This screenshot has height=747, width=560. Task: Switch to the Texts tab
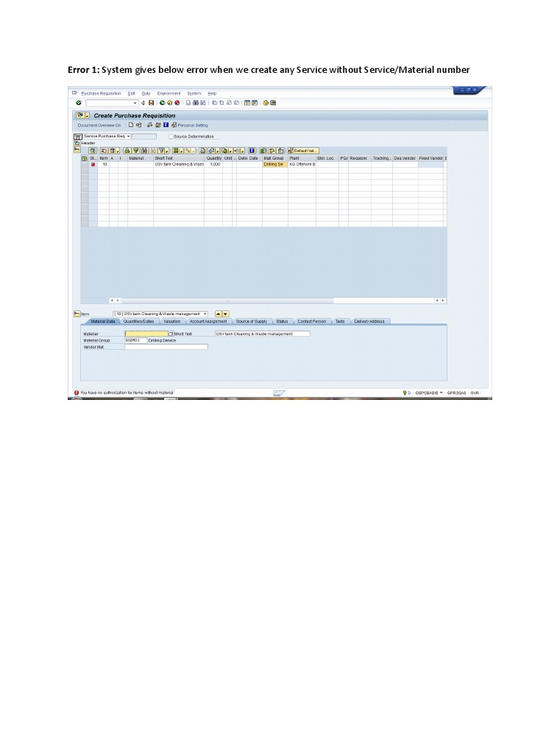coord(340,321)
